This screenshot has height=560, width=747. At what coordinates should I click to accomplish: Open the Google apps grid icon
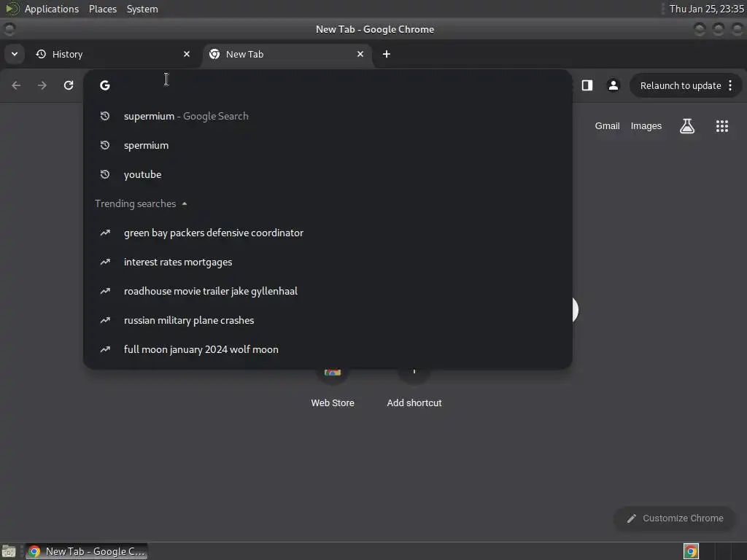coord(721,126)
